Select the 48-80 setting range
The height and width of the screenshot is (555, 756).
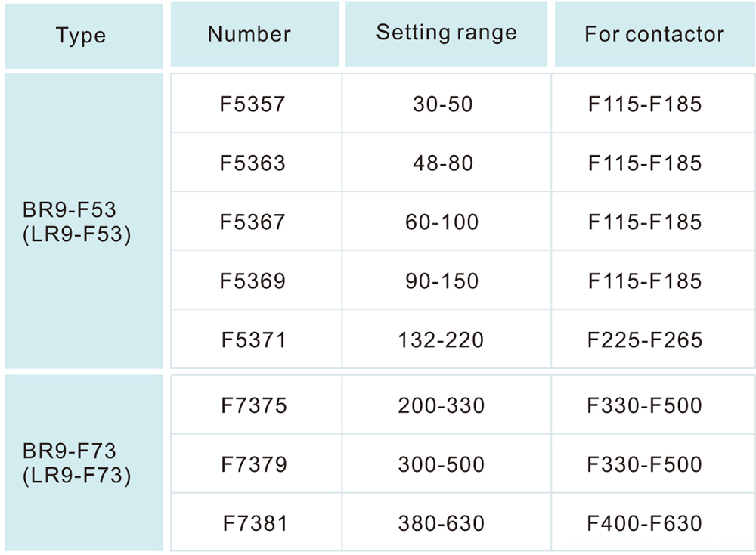pyautogui.click(x=443, y=163)
